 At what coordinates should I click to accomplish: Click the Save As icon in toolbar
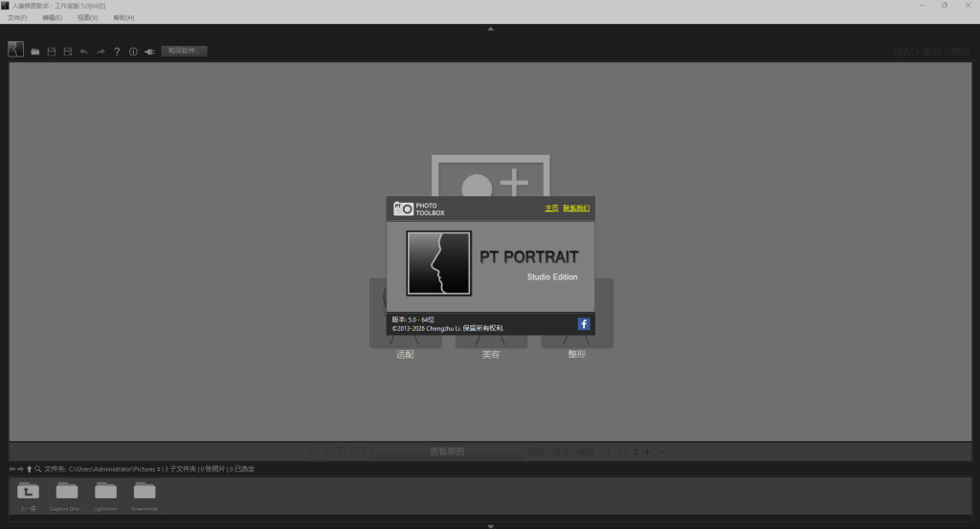(68, 52)
